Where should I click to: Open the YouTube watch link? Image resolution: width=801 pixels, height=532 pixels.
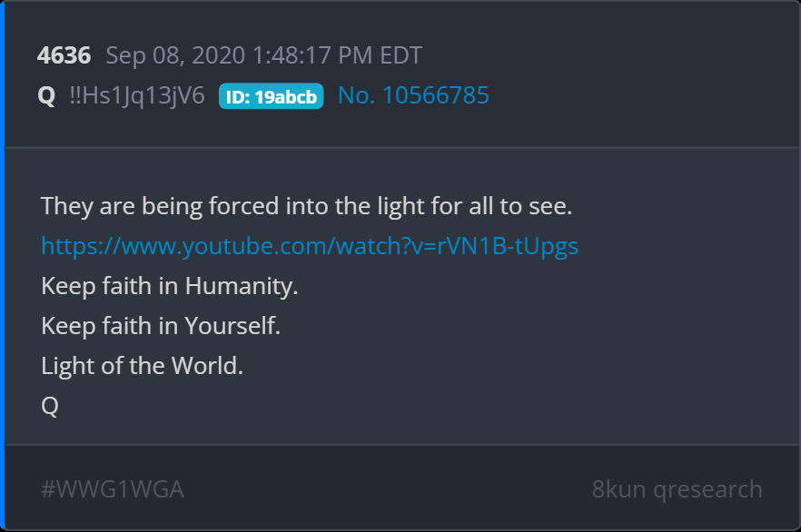coord(310,246)
